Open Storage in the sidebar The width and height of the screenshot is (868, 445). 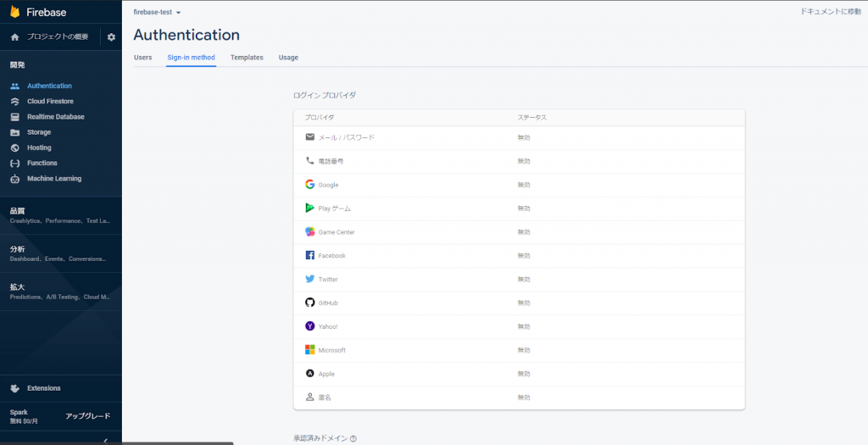click(x=39, y=132)
